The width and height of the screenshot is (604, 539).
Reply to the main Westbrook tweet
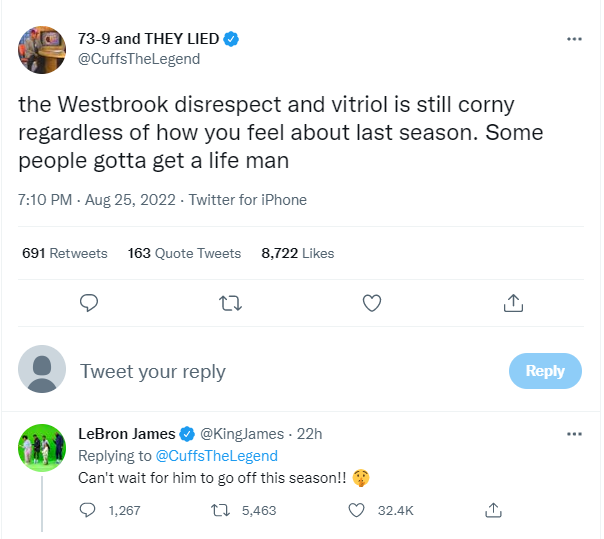coord(88,302)
